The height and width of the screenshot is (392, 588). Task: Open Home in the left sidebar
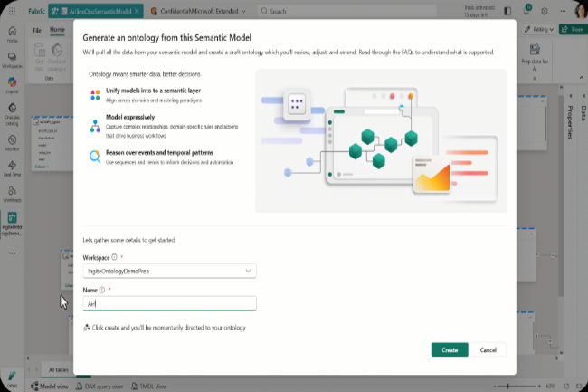[x=13, y=35]
